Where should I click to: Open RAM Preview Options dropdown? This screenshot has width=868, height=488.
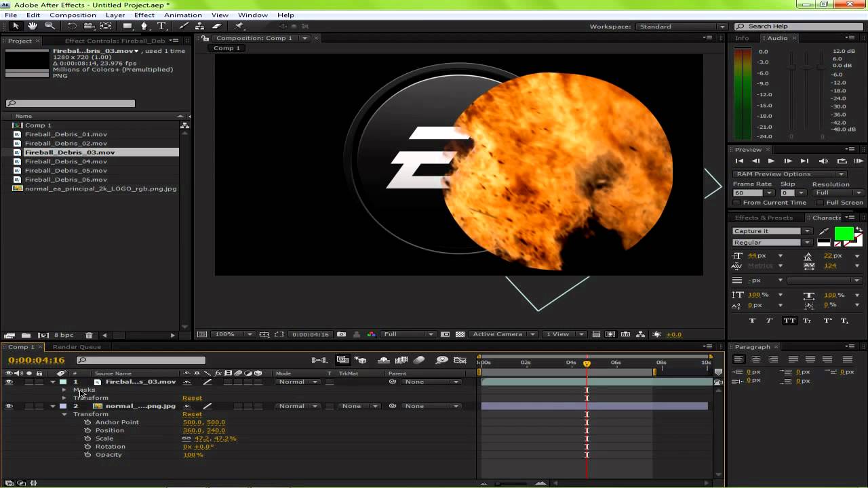790,174
